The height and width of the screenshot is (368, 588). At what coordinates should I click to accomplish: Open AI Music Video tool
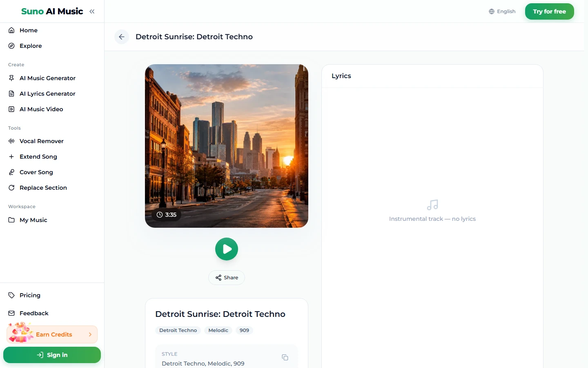click(52, 109)
